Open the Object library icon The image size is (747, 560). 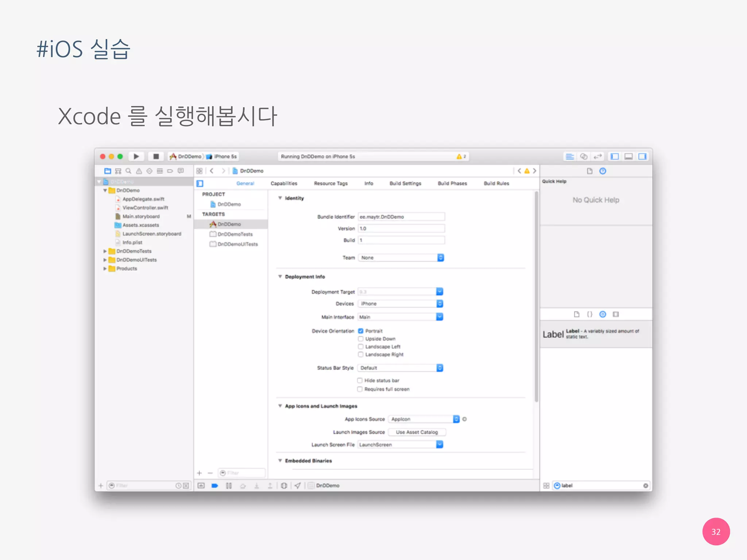pyautogui.click(x=603, y=314)
